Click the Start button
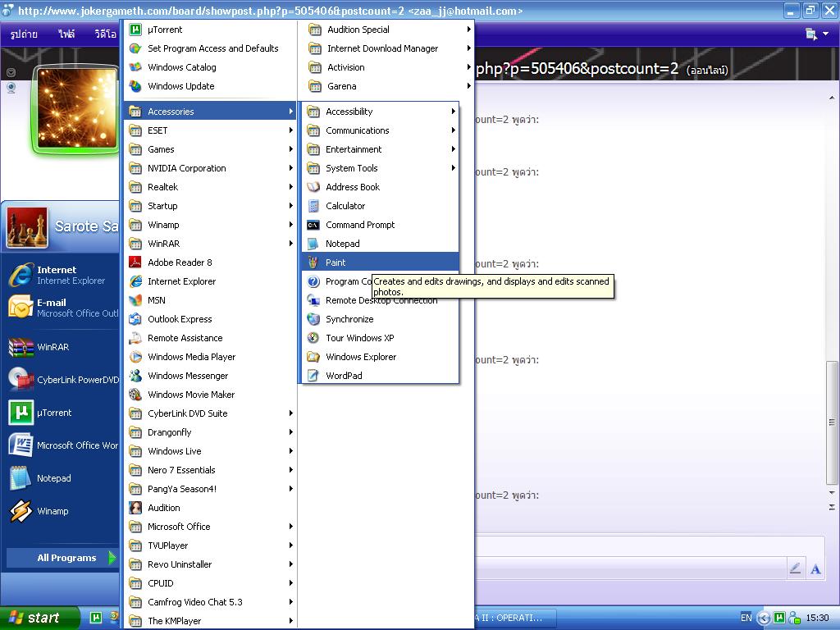The width and height of the screenshot is (840, 630). pos(39,618)
